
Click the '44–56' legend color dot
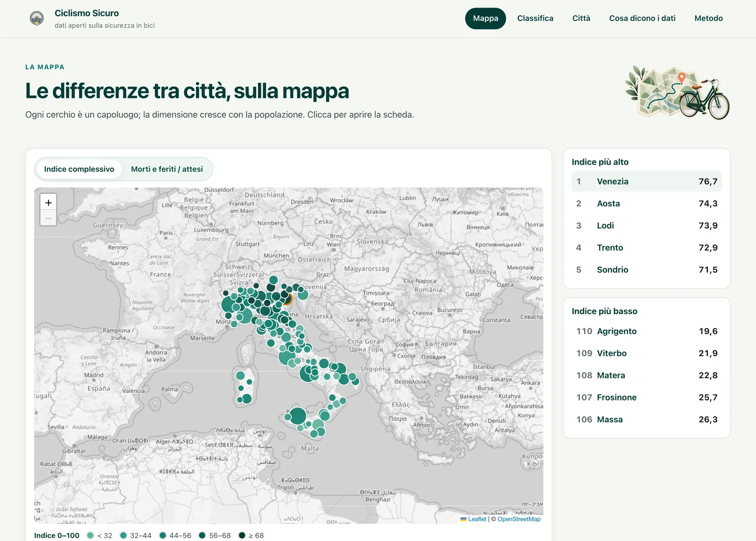pos(163,535)
